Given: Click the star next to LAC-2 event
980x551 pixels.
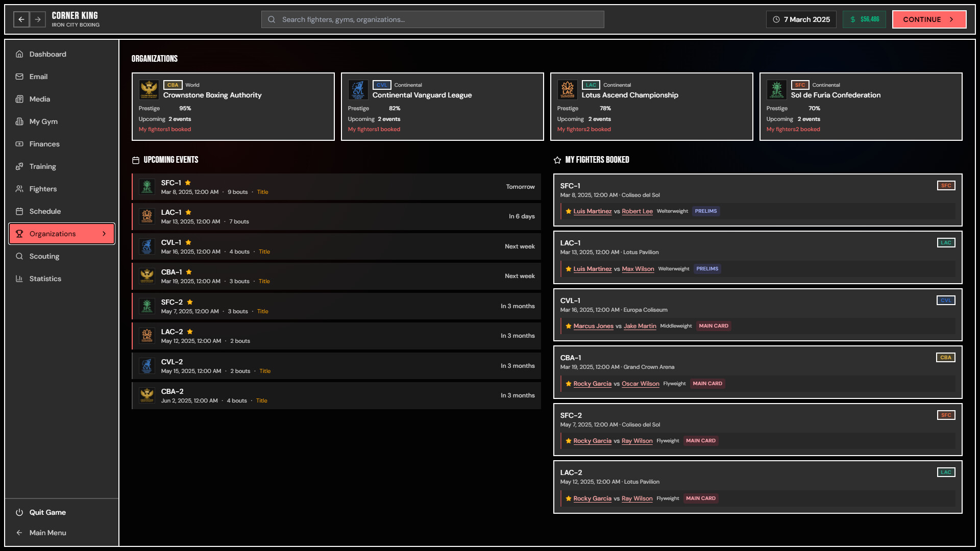Looking at the screenshot, I should click(x=190, y=331).
